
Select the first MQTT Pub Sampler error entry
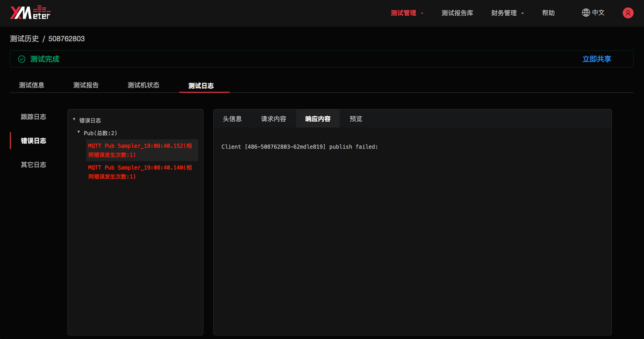[140, 150]
